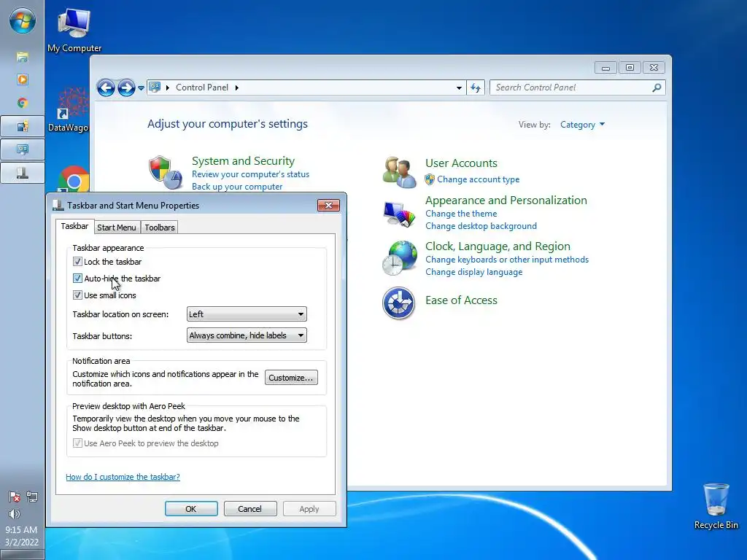
Task: Launch Windows Media Player taskbar icon
Action: pos(23,79)
